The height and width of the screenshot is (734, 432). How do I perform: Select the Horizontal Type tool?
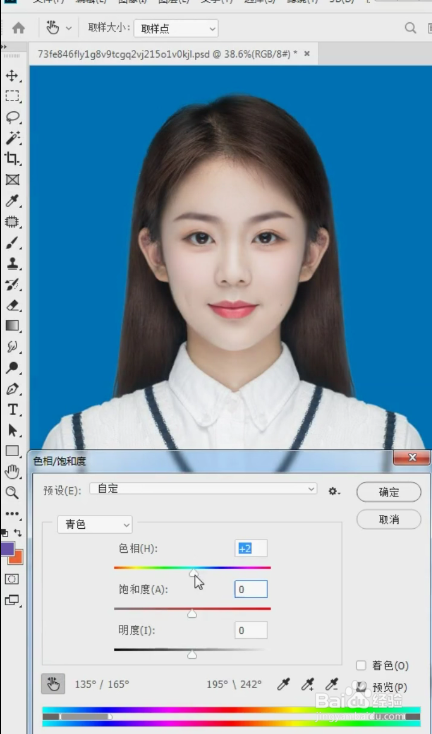[x=12, y=410]
